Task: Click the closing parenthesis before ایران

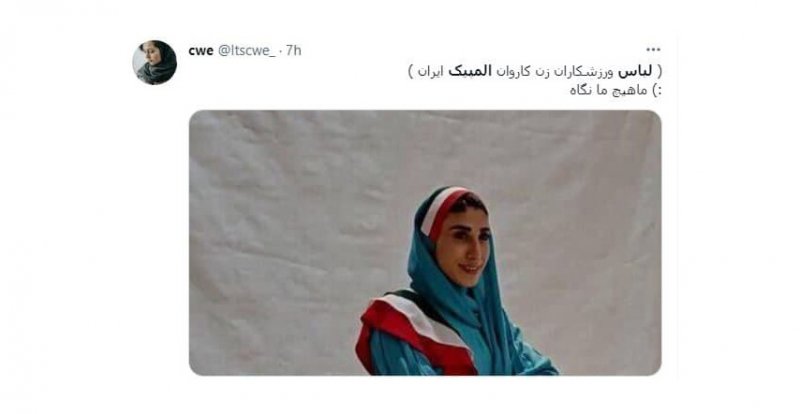Action: pyautogui.click(x=411, y=72)
